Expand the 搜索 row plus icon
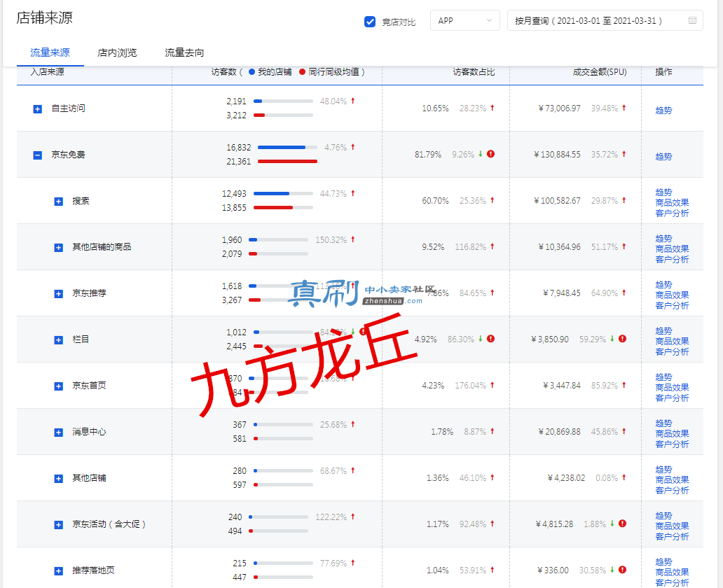This screenshot has height=588, width=723. coord(59,202)
